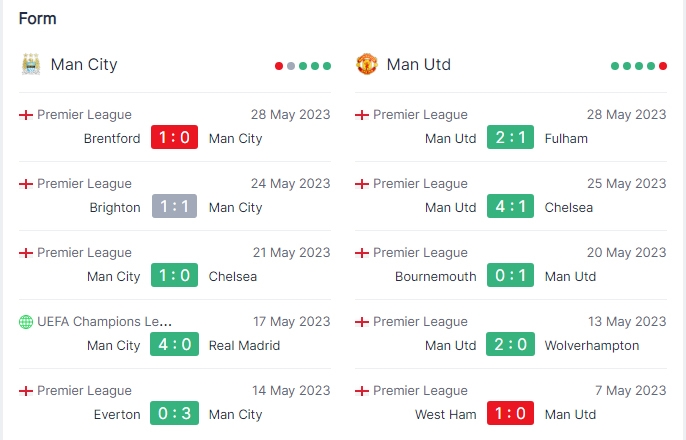
Task: Open the Brighton 1:1 Man City score
Action: click(174, 206)
